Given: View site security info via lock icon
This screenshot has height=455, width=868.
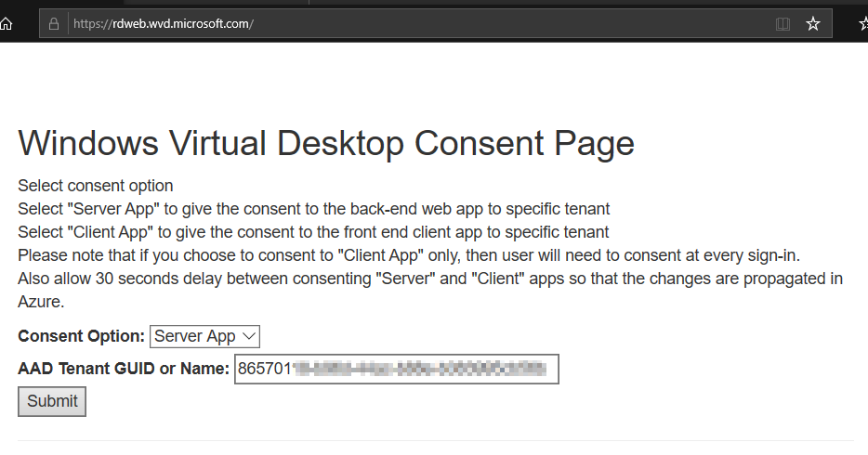Looking at the screenshot, I should tap(54, 24).
